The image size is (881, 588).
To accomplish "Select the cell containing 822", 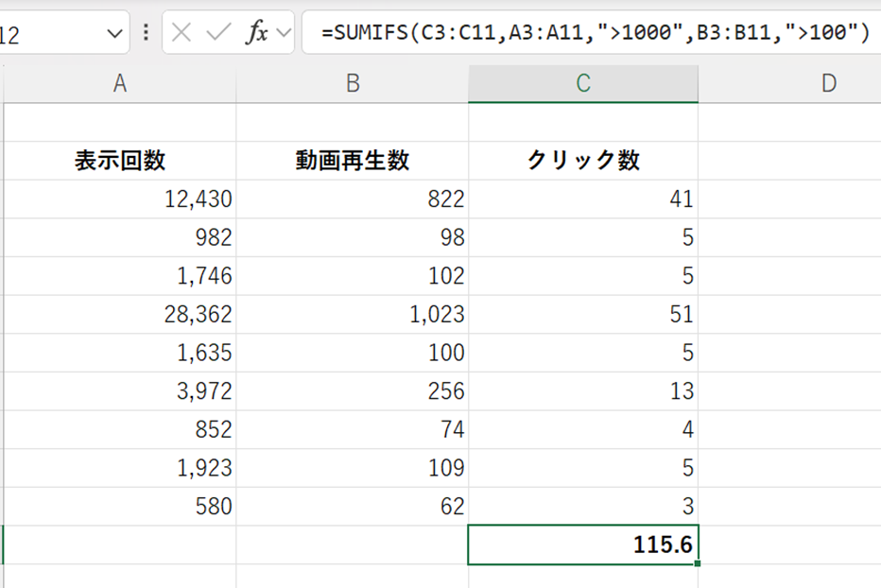I will [353, 199].
